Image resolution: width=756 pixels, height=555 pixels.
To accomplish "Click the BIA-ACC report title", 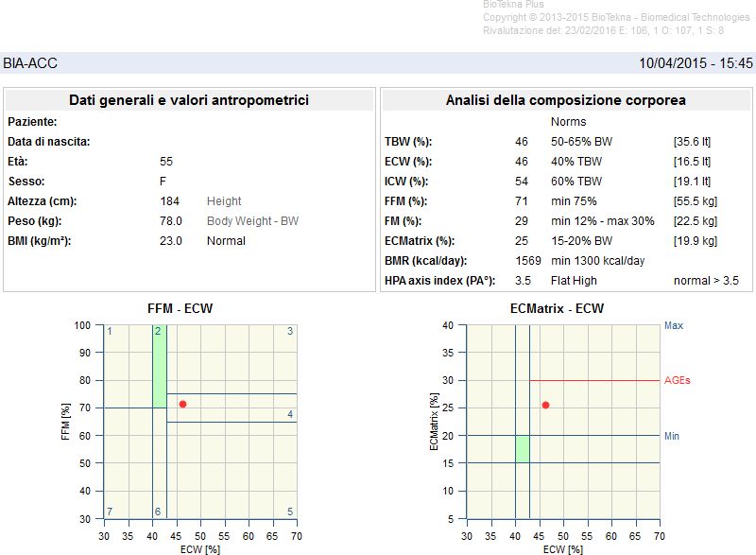I will click(x=30, y=63).
